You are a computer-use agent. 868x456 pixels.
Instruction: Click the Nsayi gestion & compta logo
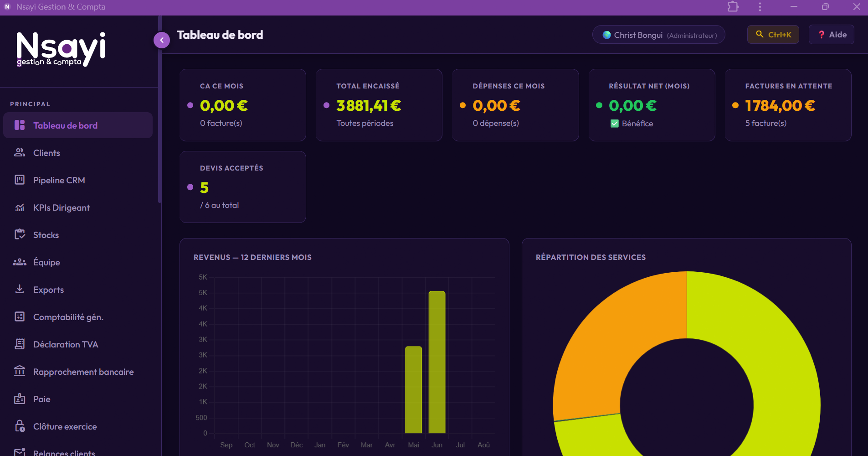pyautogui.click(x=61, y=49)
